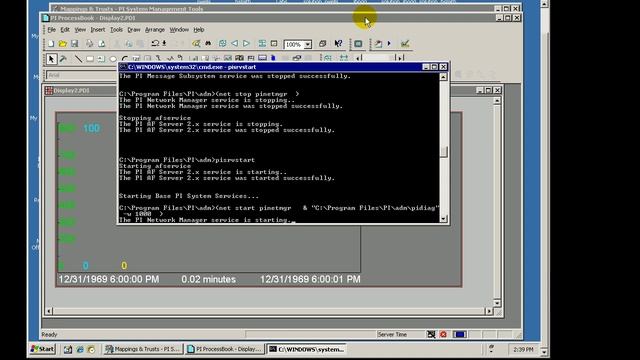The height and width of the screenshot is (360, 640).
Task: Click the red circle status bar icon
Action: point(443,334)
